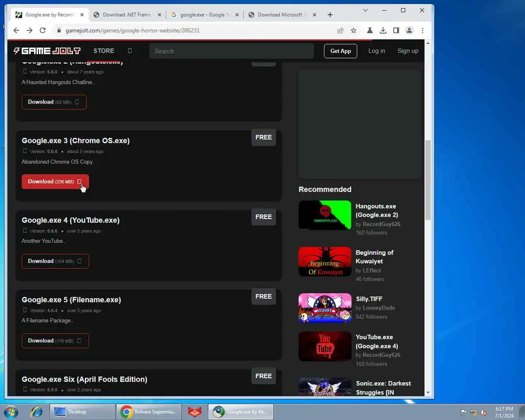Viewport: 525px width, 420px height.
Task: Open the Silly.TIFF game link
Action: click(369, 299)
